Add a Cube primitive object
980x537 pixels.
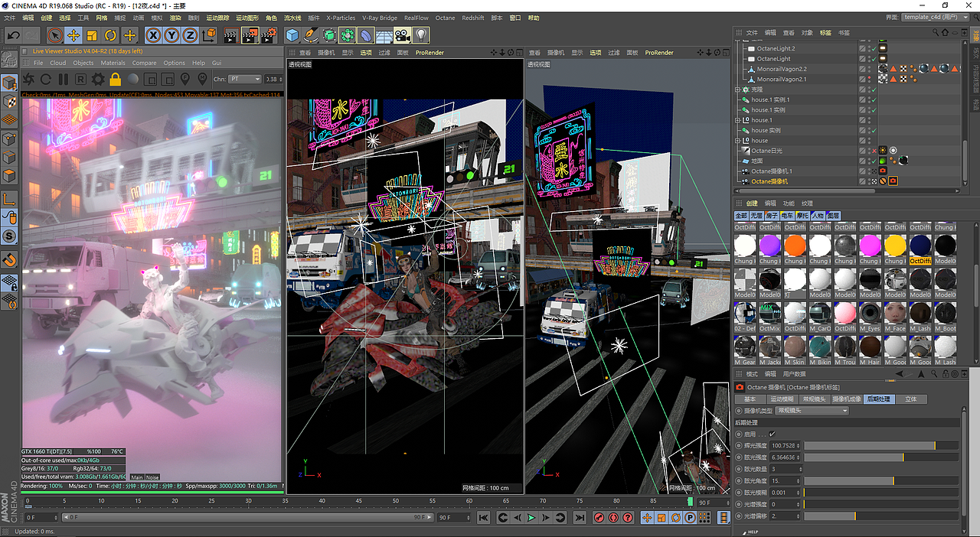(x=292, y=35)
